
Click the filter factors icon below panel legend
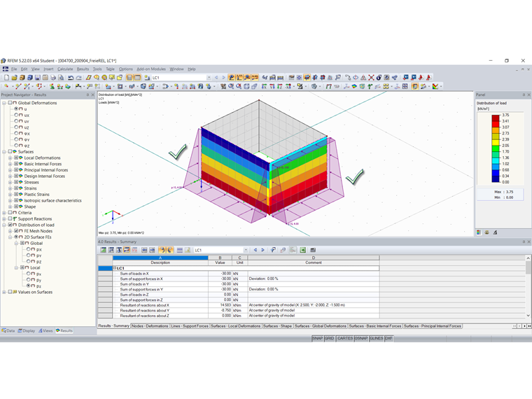[x=495, y=232]
